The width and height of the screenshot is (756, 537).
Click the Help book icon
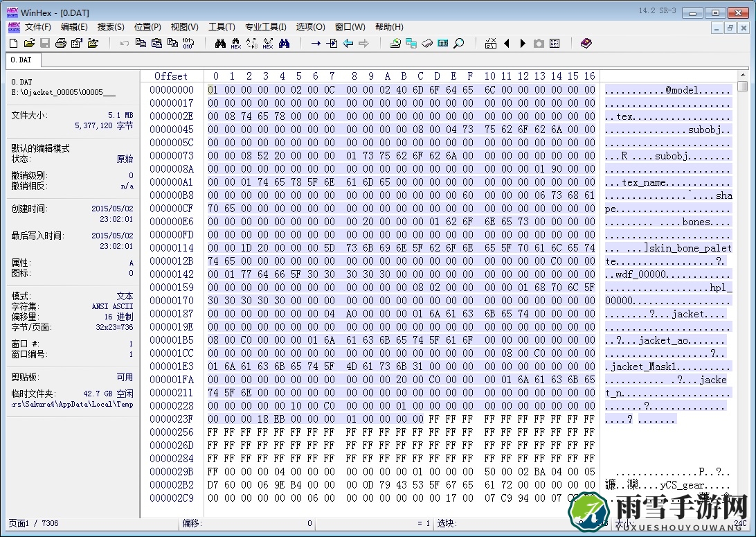coord(586,44)
